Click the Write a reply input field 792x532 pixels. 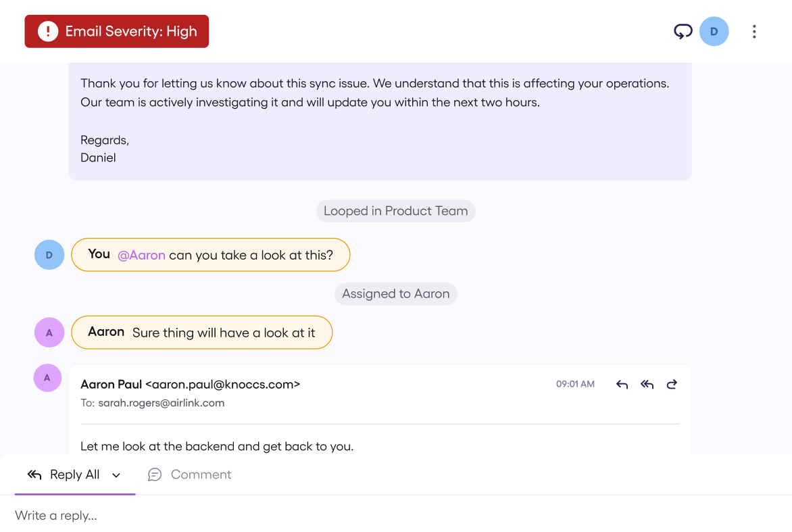[396, 515]
